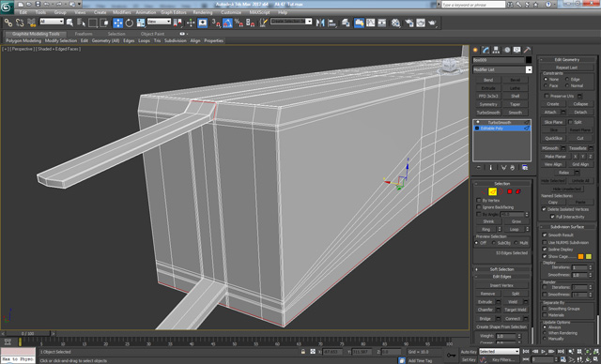
Task: Open the key mode Selected dropdown
Action: pos(499,352)
